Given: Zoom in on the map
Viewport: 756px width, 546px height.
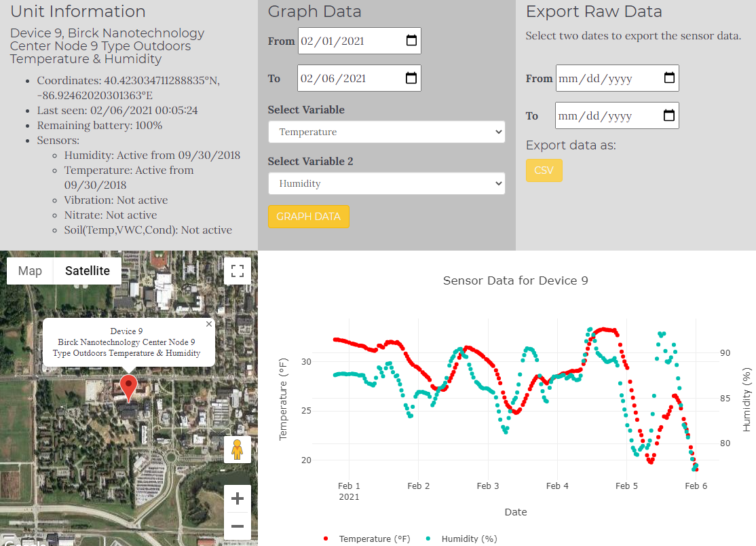Looking at the screenshot, I should 238,498.
